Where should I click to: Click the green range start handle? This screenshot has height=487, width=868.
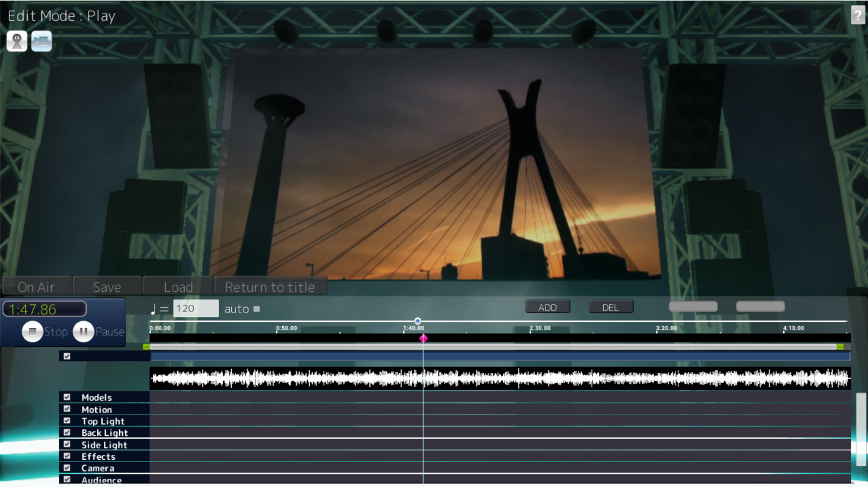[146, 347]
